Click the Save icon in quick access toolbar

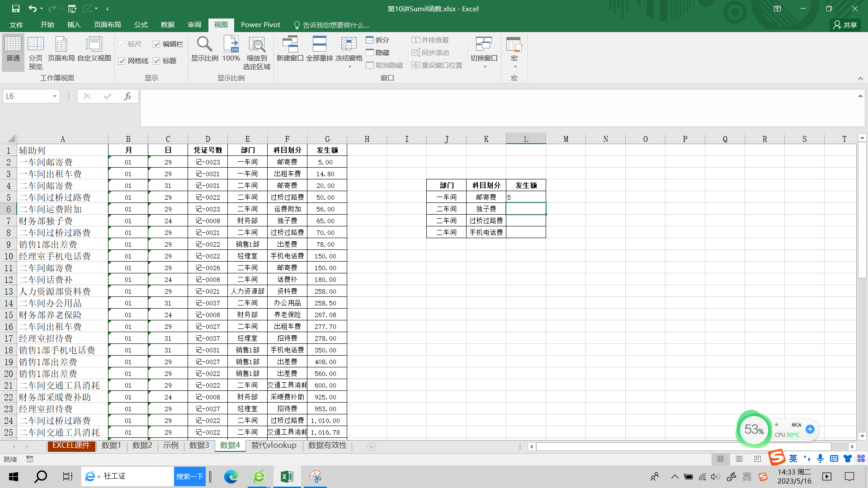pyautogui.click(x=16, y=9)
